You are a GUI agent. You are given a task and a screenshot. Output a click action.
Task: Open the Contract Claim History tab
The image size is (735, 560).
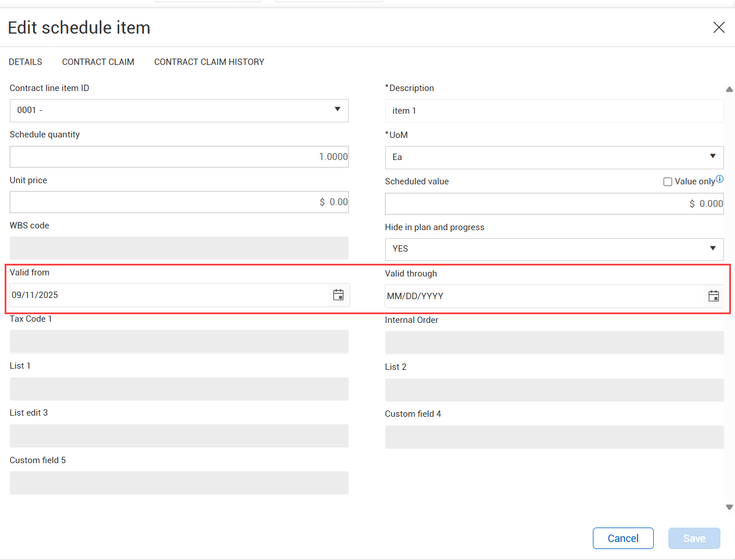pos(209,62)
